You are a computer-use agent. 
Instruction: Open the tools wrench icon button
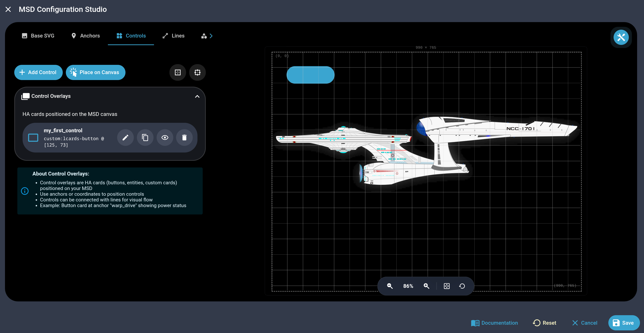(621, 38)
